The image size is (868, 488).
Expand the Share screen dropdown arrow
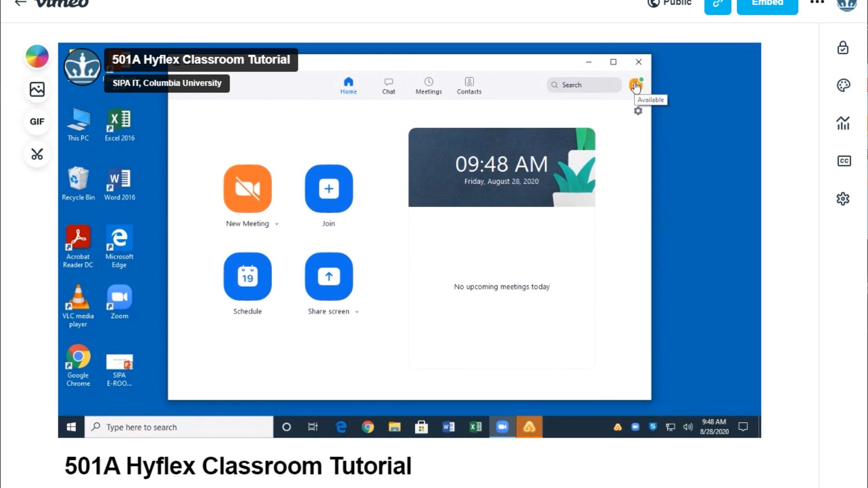coord(357,312)
